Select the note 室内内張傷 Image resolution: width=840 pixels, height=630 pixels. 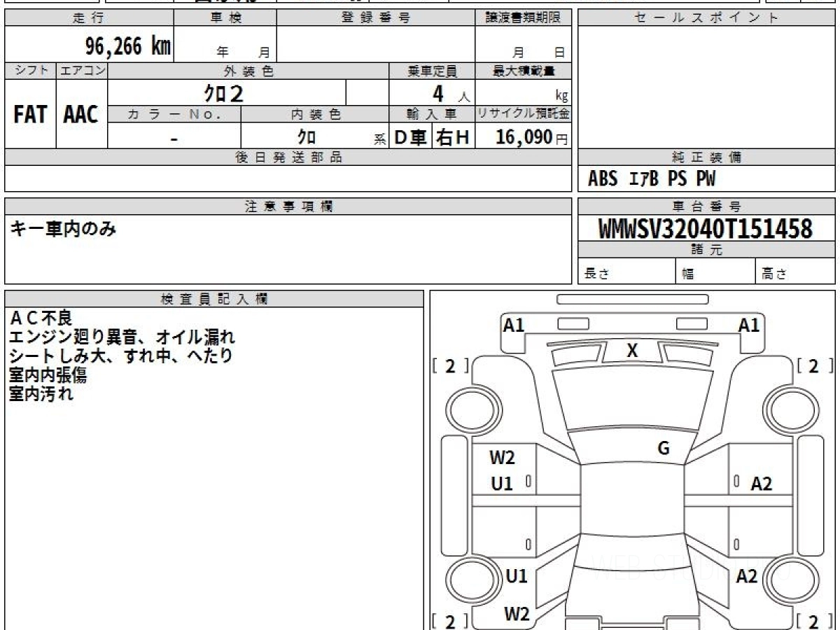[48, 375]
